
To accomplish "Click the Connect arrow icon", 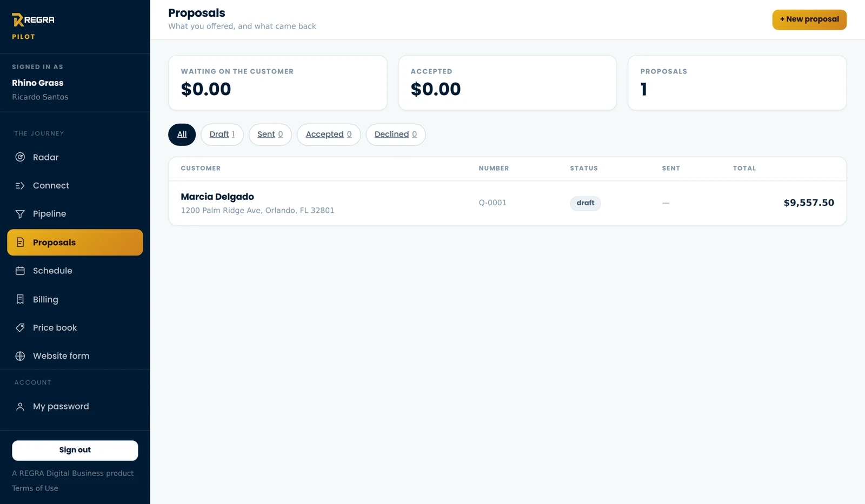I will pyautogui.click(x=20, y=186).
